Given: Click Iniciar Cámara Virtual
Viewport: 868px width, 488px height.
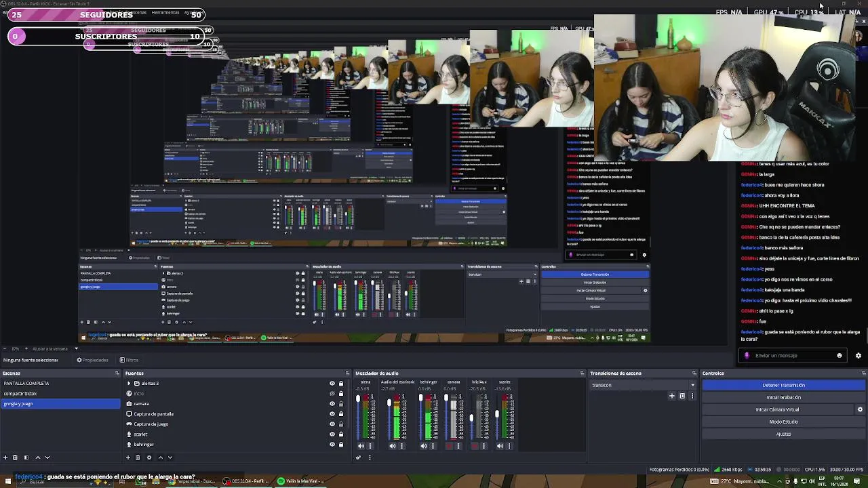Looking at the screenshot, I should tap(777, 409).
